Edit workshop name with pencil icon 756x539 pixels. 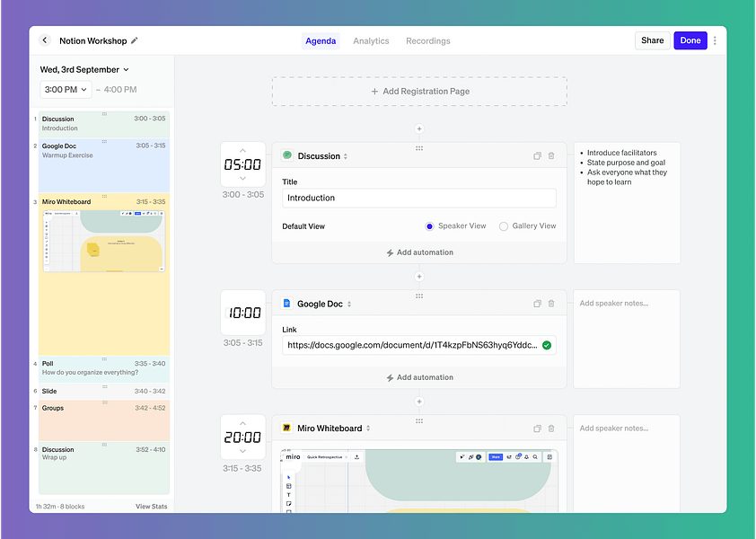pyautogui.click(x=135, y=40)
